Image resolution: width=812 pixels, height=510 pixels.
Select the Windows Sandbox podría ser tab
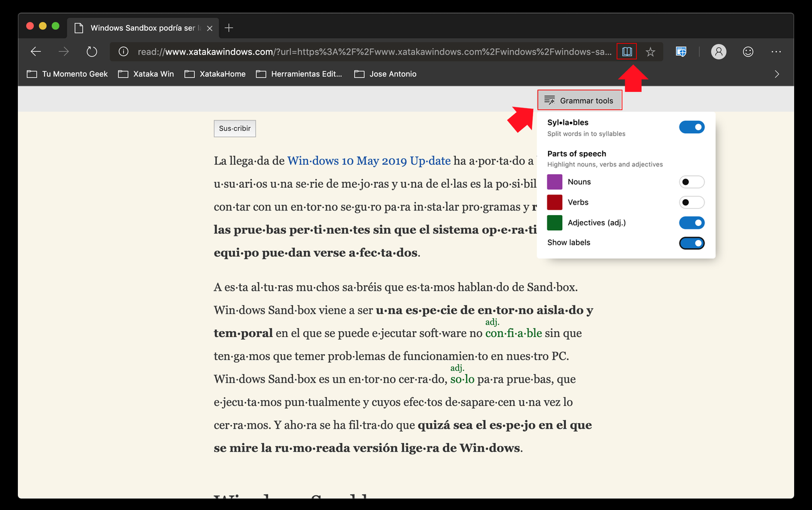143,28
